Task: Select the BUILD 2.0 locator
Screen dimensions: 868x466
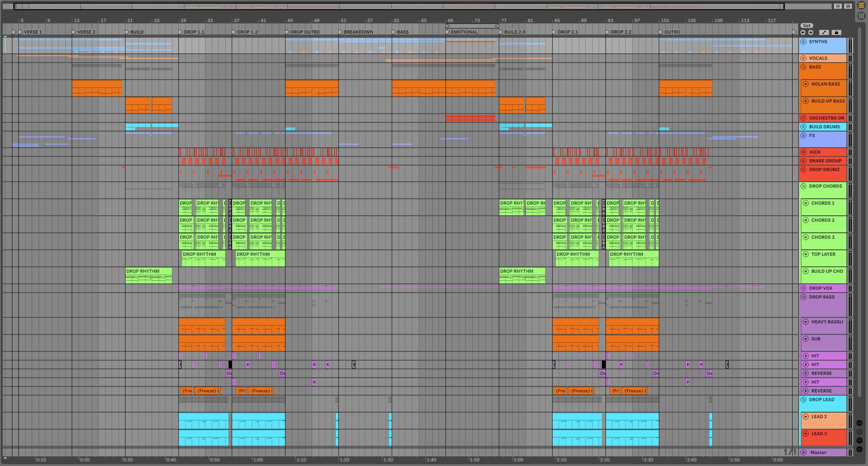Action: point(512,32)
